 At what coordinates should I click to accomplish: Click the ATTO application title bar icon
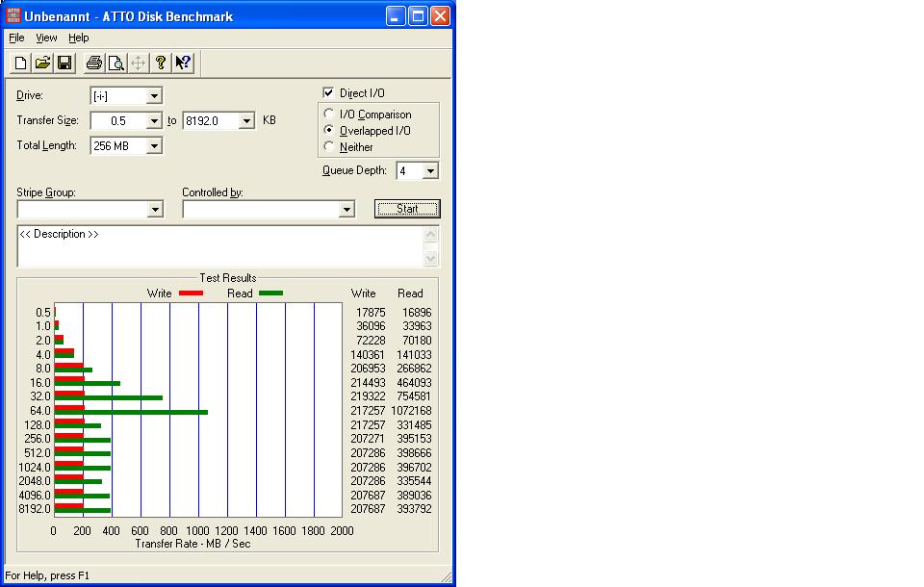pyautogui.click(x=13, y=16)
